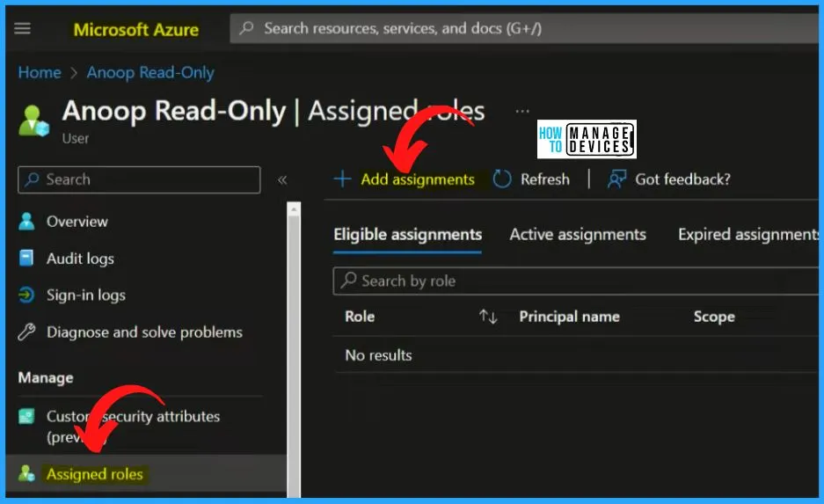Open the ellipsis more options menu
Viewport: 824px width, 504px height.
pyautogui.click(x=522, y=111)
